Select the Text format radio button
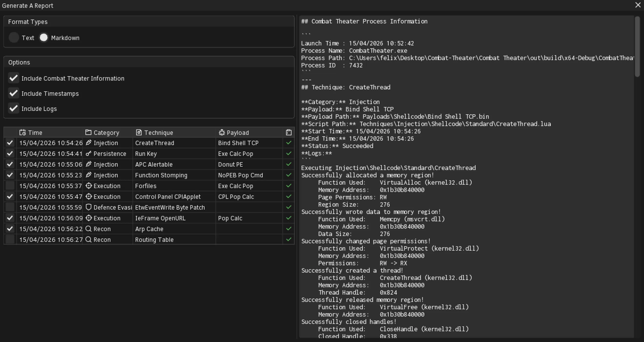The image size is (644, 342). click(14, 38)
